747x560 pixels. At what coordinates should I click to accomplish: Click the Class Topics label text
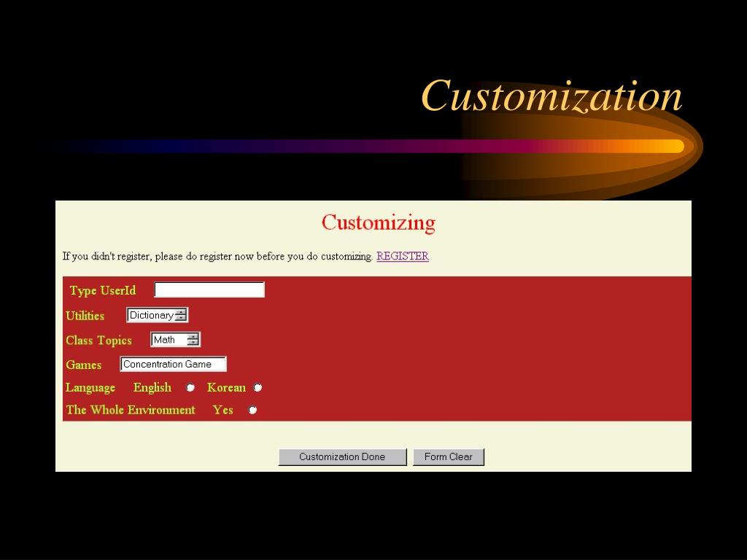tap(98, 341)
